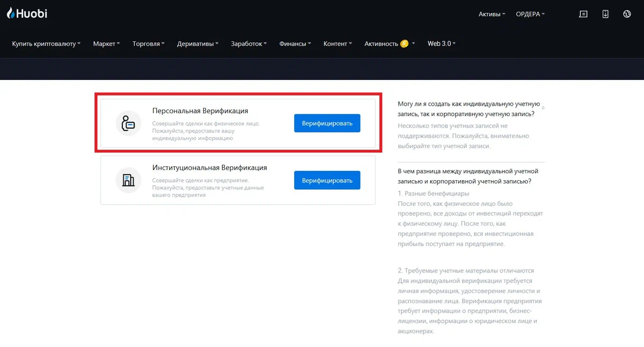Click the institutional verification building icon
The height and width of the screenshot is (347, 644).
(x=128, y=181)
